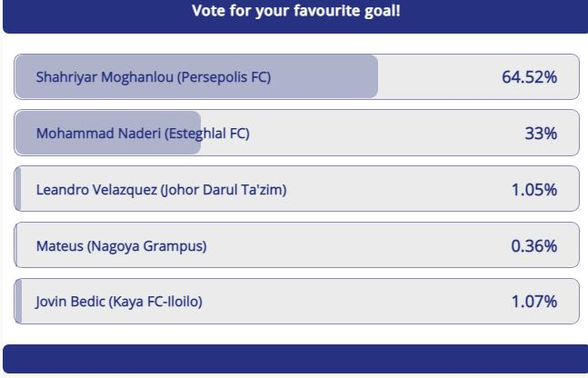The height and width of the screenshot is (378, 588).
Task: Click the 1.07% result figure
Action: (x=533, y=302)
